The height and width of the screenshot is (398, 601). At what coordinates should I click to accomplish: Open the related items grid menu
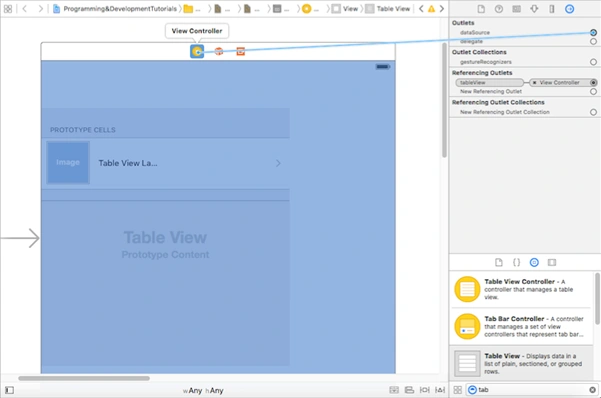pos(8,8)
